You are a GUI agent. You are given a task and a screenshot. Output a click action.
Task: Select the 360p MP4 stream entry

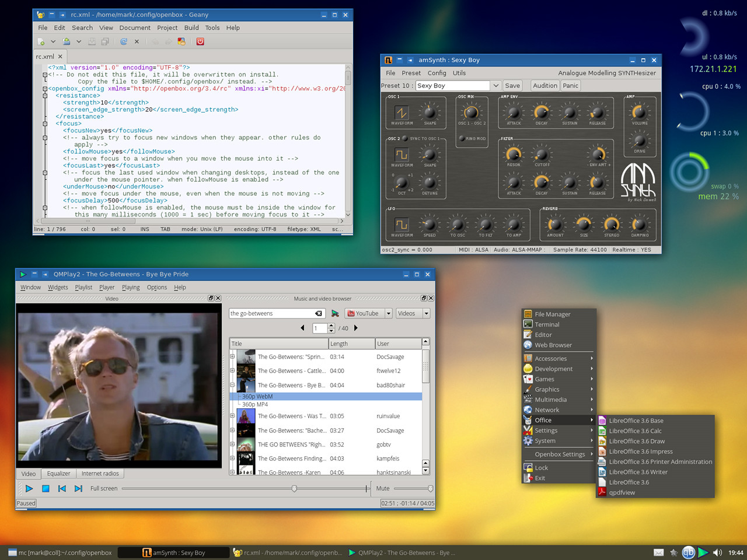click(255, 404)
